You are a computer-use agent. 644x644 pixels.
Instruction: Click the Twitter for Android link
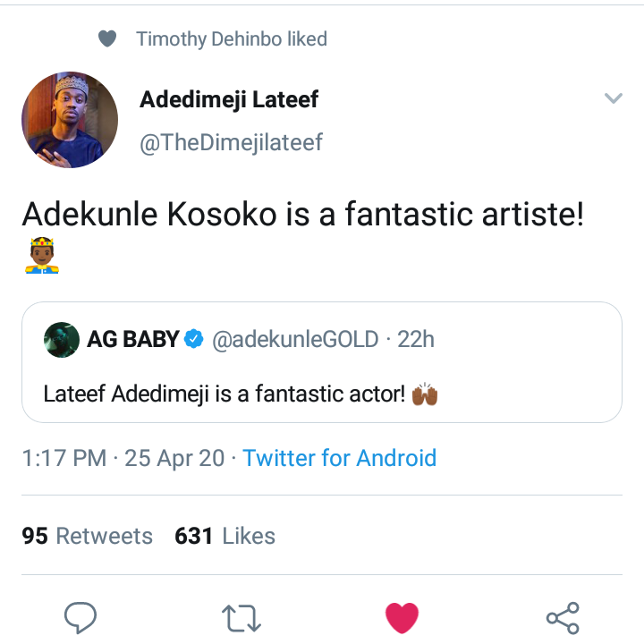pyautogui.click(x=340, y=459)
